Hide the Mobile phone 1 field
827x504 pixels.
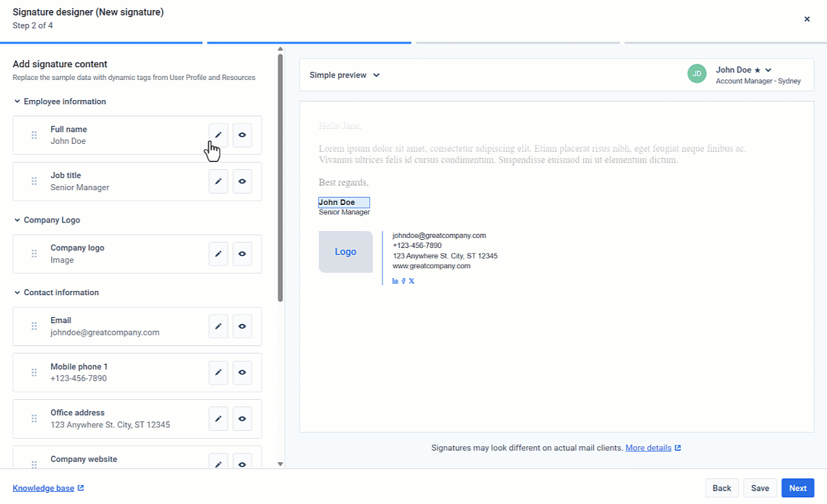click(242, 372)
